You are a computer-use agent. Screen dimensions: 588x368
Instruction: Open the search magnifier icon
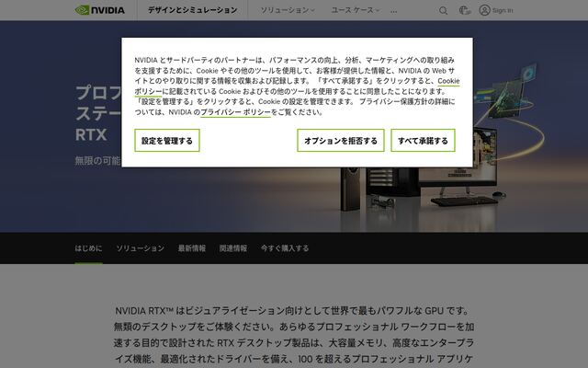pyautogui.click(x=443, y=10)
